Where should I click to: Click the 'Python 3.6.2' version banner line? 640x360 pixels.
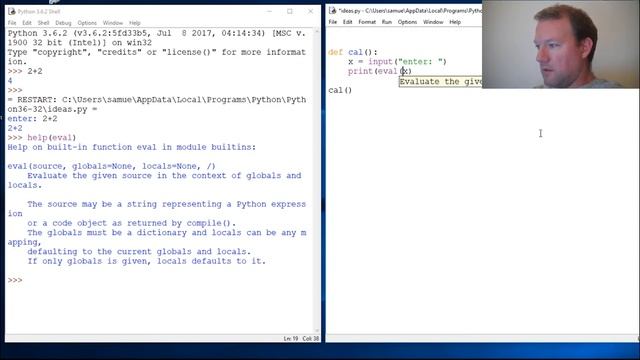157,38
